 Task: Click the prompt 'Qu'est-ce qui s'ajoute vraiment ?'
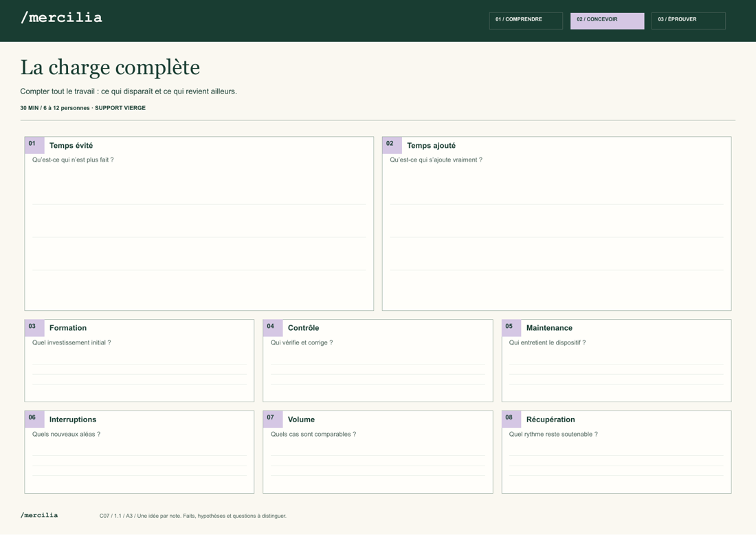point(436,160)
